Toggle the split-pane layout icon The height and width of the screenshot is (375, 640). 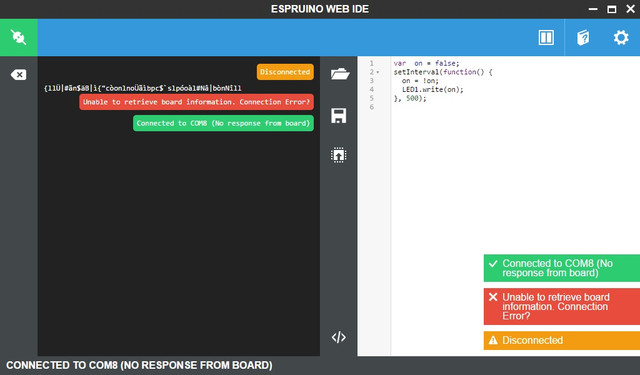(x=546, y=38)
